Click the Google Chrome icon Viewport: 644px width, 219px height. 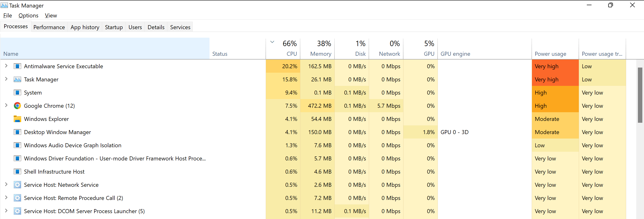coord(17,106)
